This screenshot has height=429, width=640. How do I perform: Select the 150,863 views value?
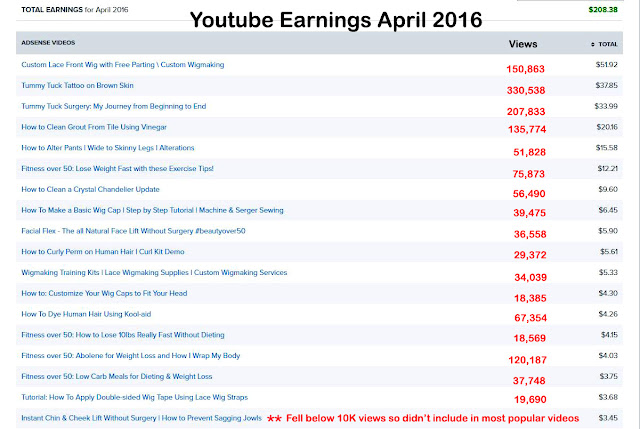525,69
